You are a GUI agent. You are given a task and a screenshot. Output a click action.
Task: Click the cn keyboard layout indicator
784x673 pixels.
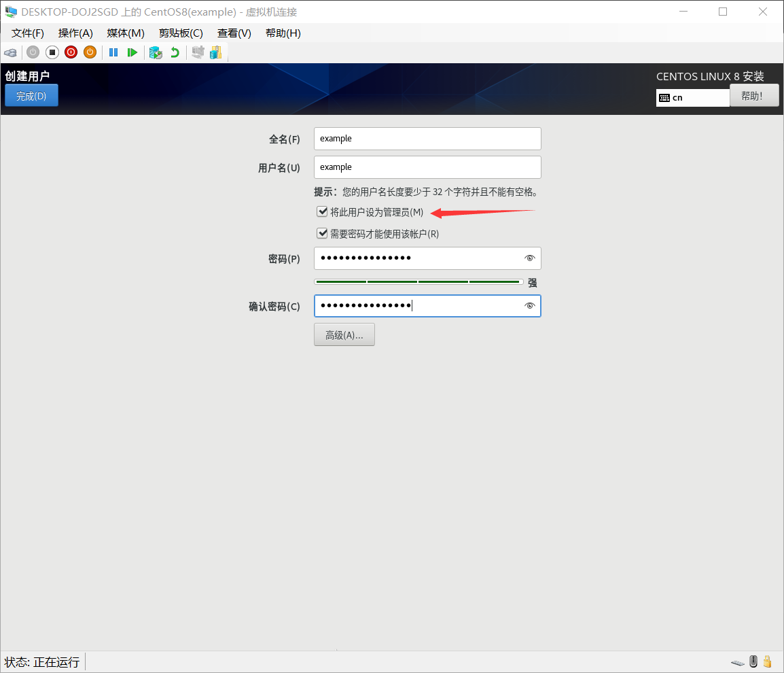[692, 98]
